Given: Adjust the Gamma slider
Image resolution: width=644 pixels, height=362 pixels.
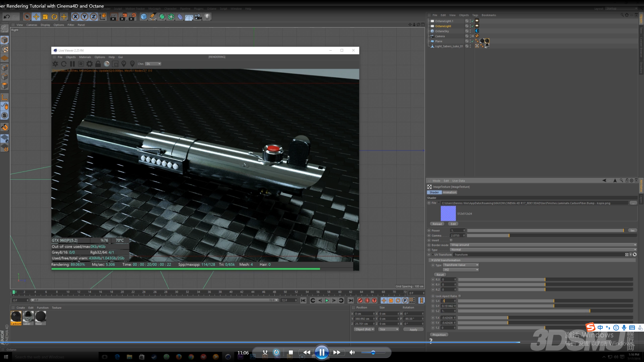Looking at the screenshot, I should coord(552,235).
